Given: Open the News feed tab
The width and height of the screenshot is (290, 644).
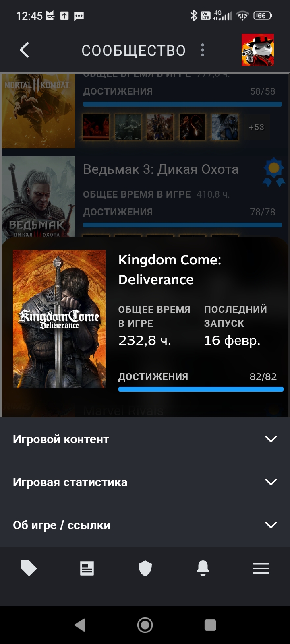Looking at the screenshot, I should [87, 568].
